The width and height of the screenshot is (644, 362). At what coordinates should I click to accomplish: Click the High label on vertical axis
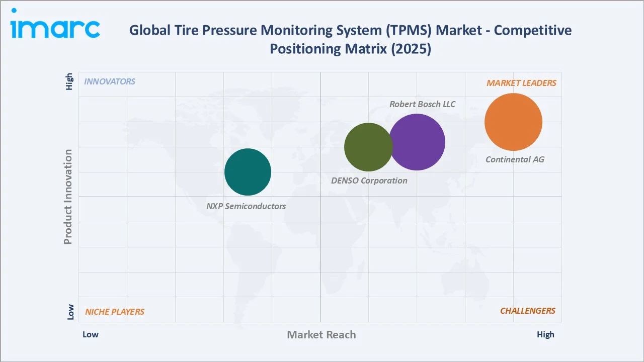[x=70, y=82]
